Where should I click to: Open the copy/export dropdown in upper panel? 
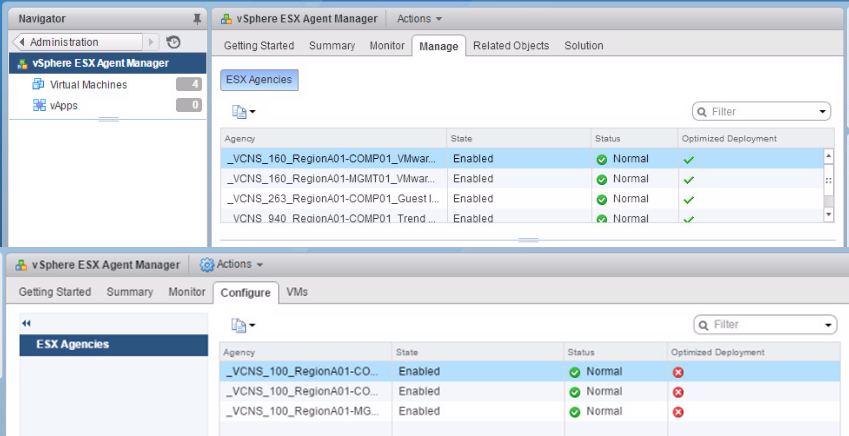[x=243, y=112]
